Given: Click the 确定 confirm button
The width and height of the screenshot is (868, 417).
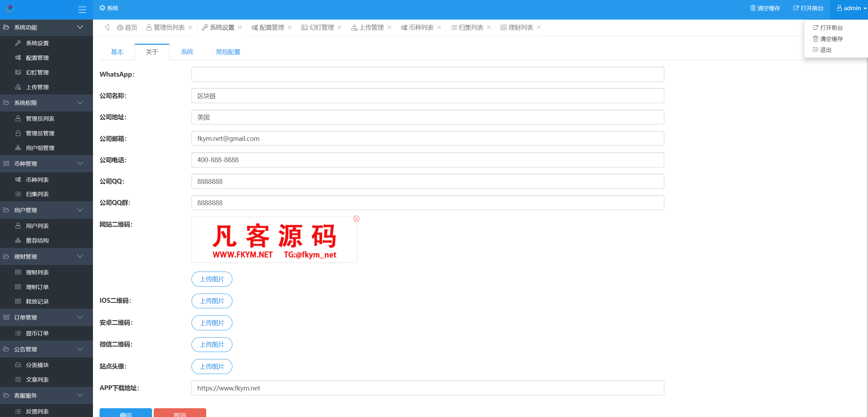Looking at the screenshot, I should (125, 414).
